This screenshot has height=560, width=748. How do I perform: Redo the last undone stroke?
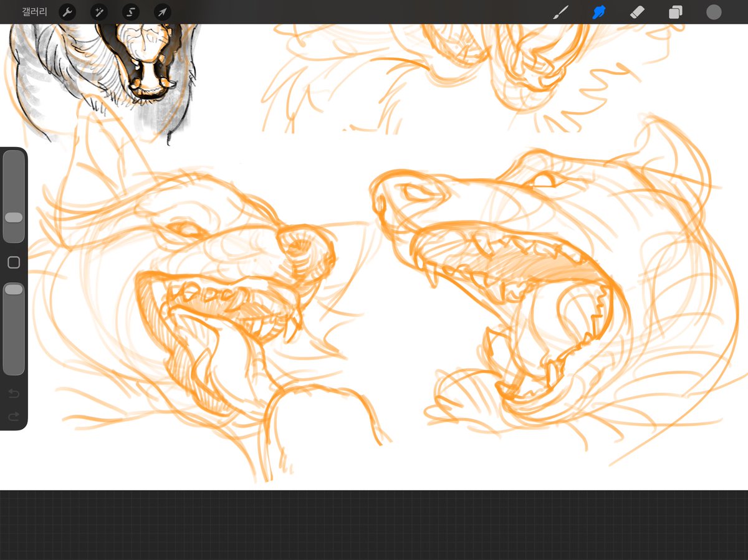tap(14, 416)
